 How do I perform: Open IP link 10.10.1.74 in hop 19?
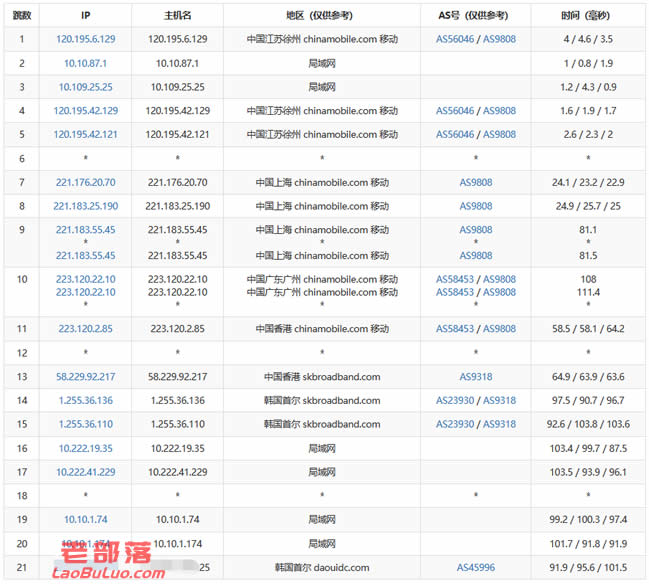click(86, 519)
